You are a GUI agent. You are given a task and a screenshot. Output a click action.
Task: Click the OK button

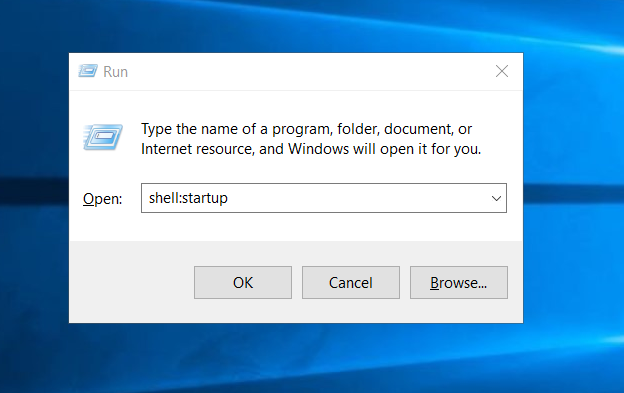coord(243,282)
